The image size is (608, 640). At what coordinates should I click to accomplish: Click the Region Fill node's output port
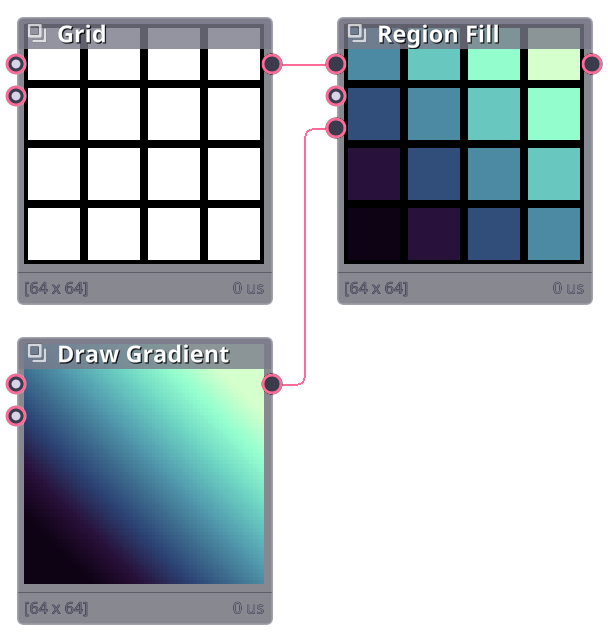click(592, 64)
